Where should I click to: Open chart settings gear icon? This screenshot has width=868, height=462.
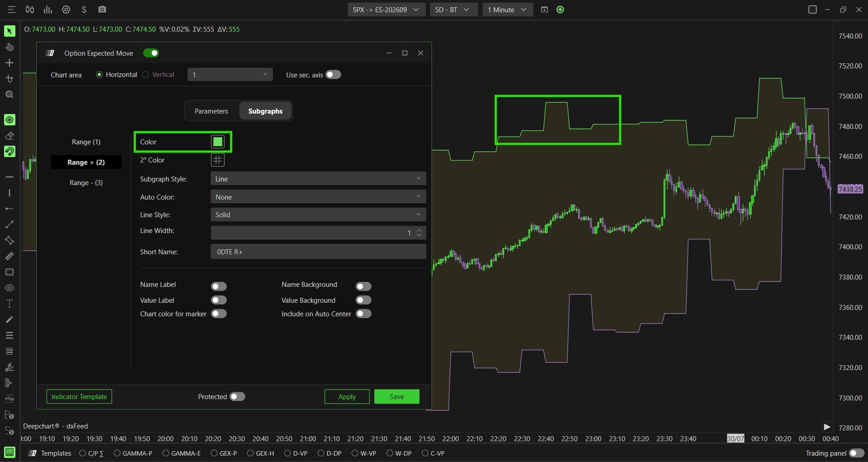click(66, 10)
